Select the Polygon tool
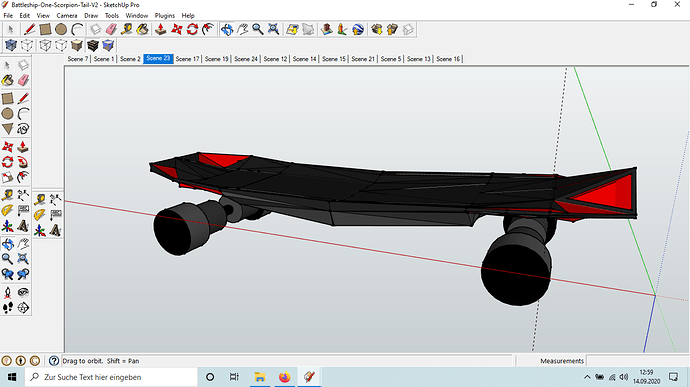Image resolution: width=690 pixels, height=387 pixels. pyautogui.click(x=7, y=128)
